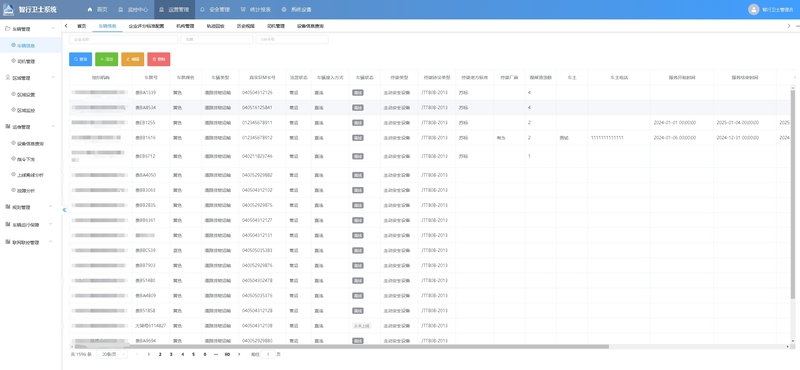
Task: Click the red 删除 delete button
Action: click(x=159, y=59)
